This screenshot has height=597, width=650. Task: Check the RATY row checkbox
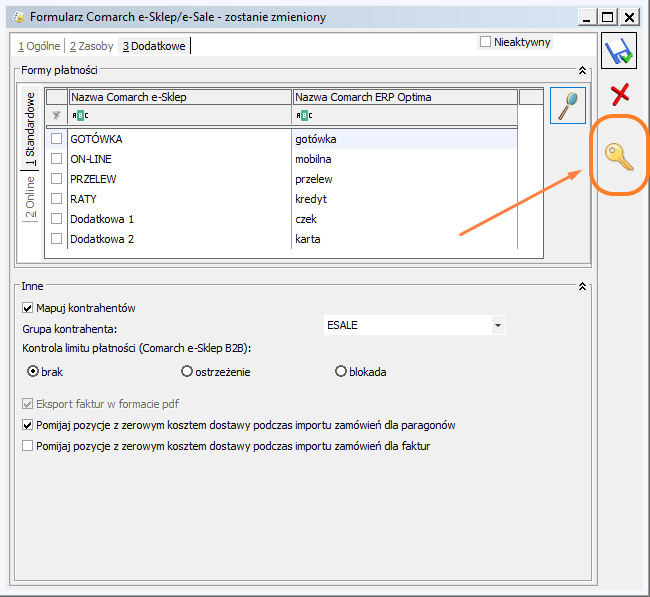[56, 199]
